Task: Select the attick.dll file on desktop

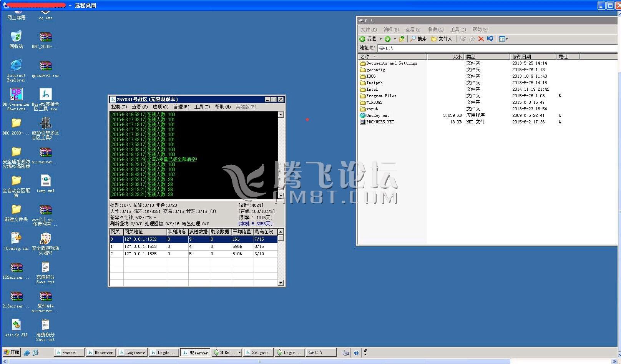Action: coord(16,325)
